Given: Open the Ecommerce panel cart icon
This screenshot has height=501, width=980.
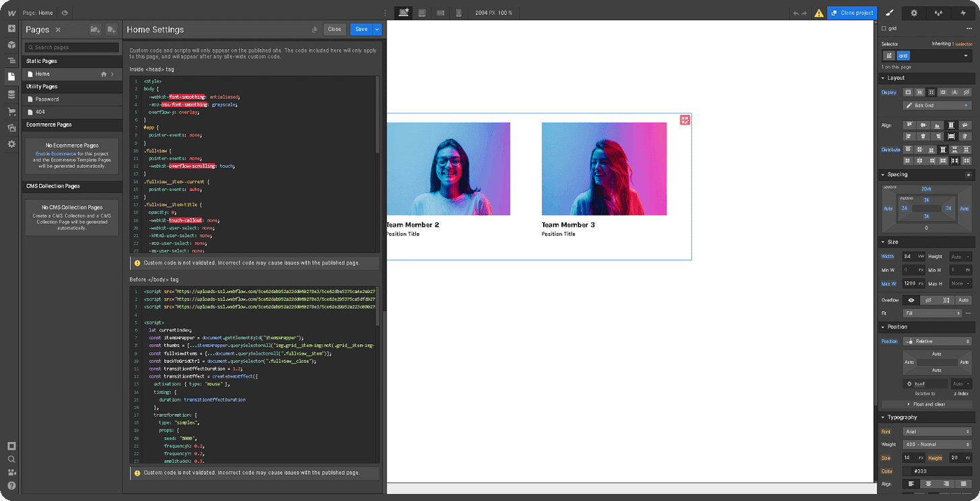Looking at the screenshot, I should pyautogui.click(x=10, y=112).
